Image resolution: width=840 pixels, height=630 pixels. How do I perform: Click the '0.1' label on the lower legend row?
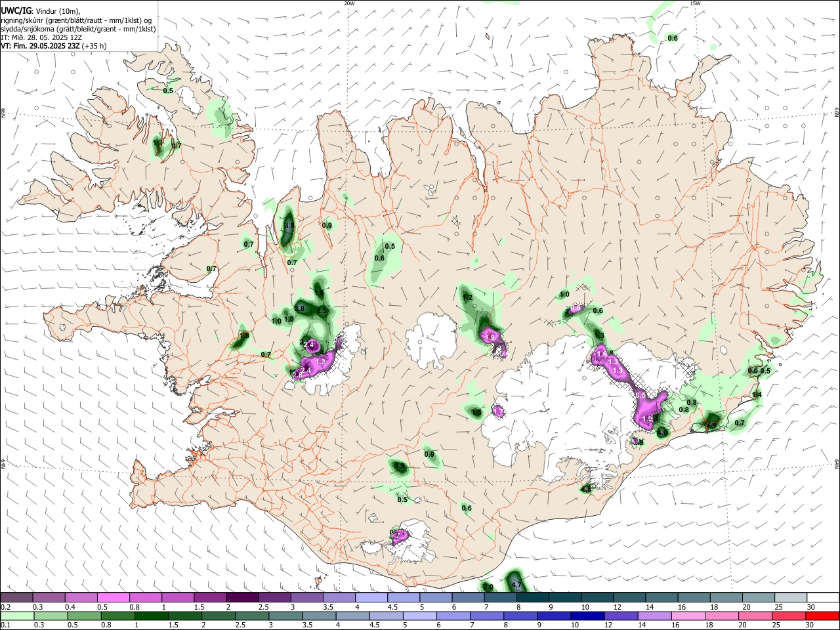coord(5,625)
